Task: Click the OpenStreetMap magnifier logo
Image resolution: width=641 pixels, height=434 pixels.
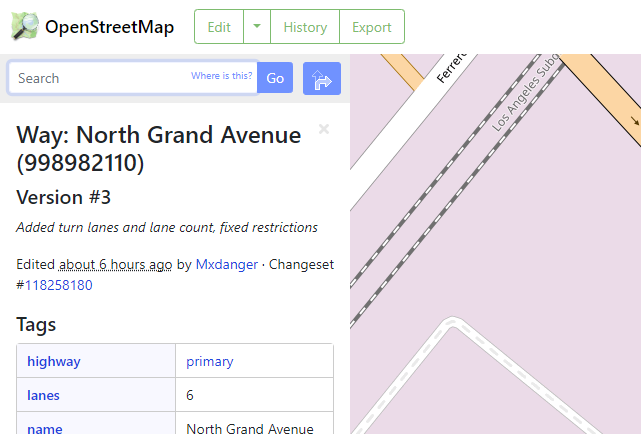Action: point(25,27)
